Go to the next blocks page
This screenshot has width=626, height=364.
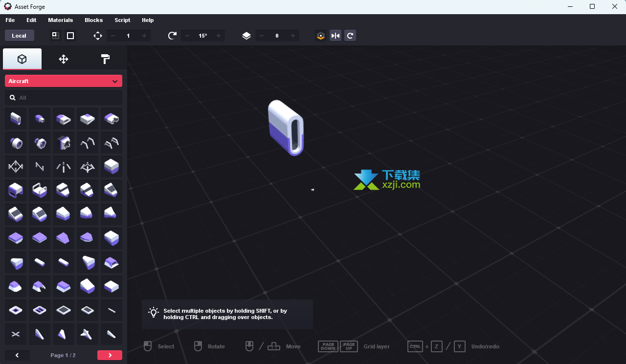(x=110, y=355)
